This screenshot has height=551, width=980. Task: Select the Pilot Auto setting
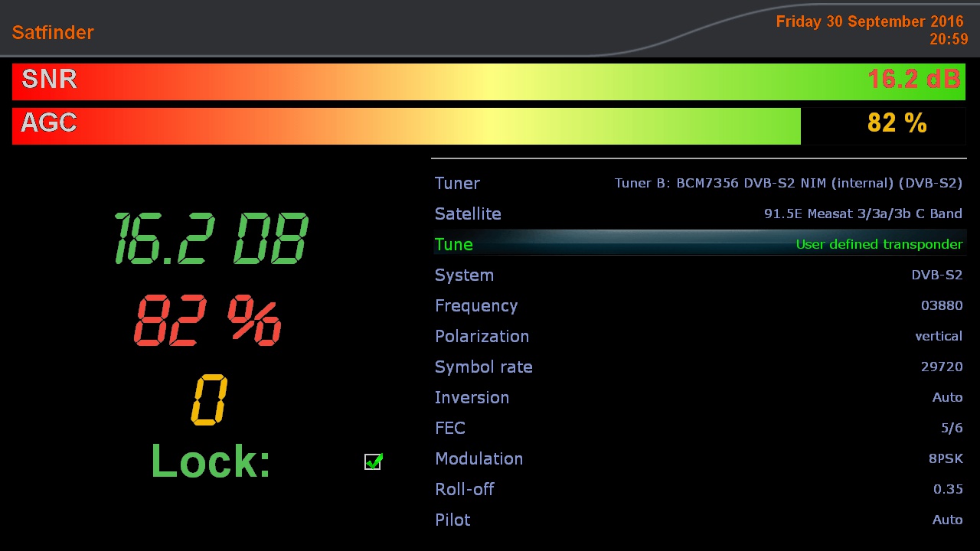point(946,520)
